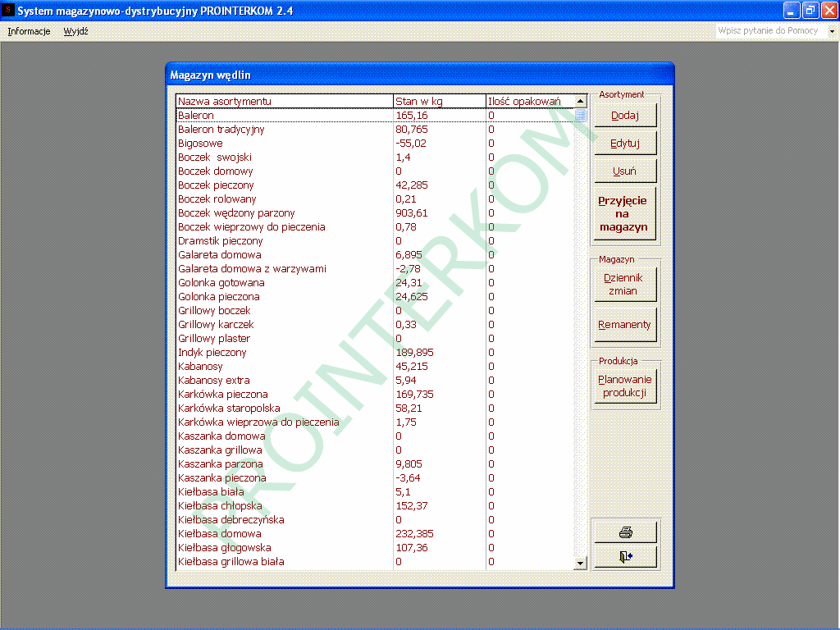Open the Informacje menu
The height and width of the screenshot is (630, 840).
tap(29, 31)
